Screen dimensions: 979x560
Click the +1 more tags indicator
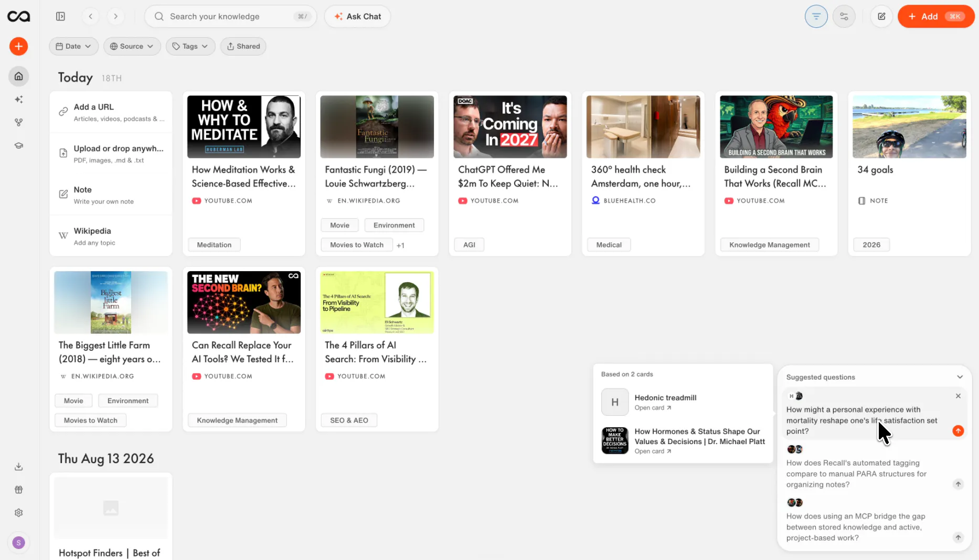(400, 245)
